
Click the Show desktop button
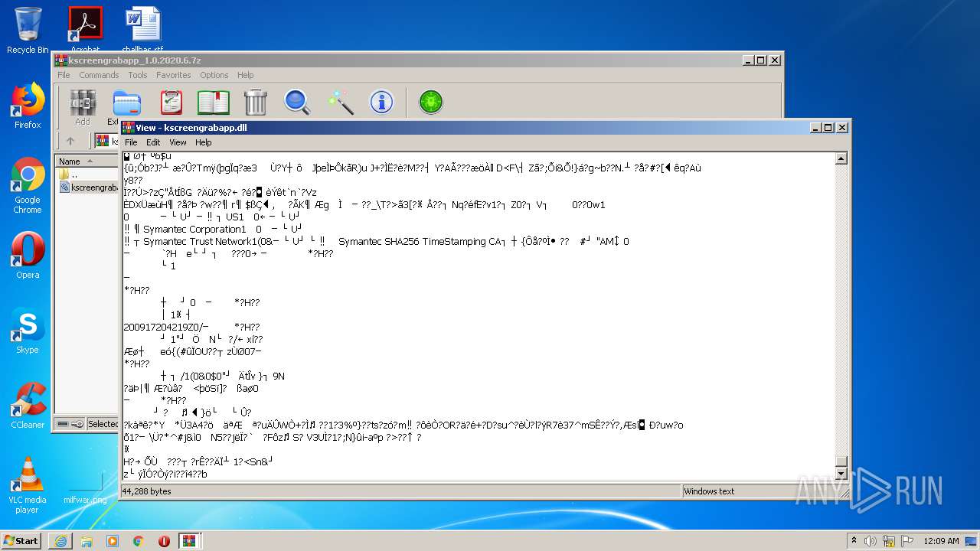[x=972, y=541]
